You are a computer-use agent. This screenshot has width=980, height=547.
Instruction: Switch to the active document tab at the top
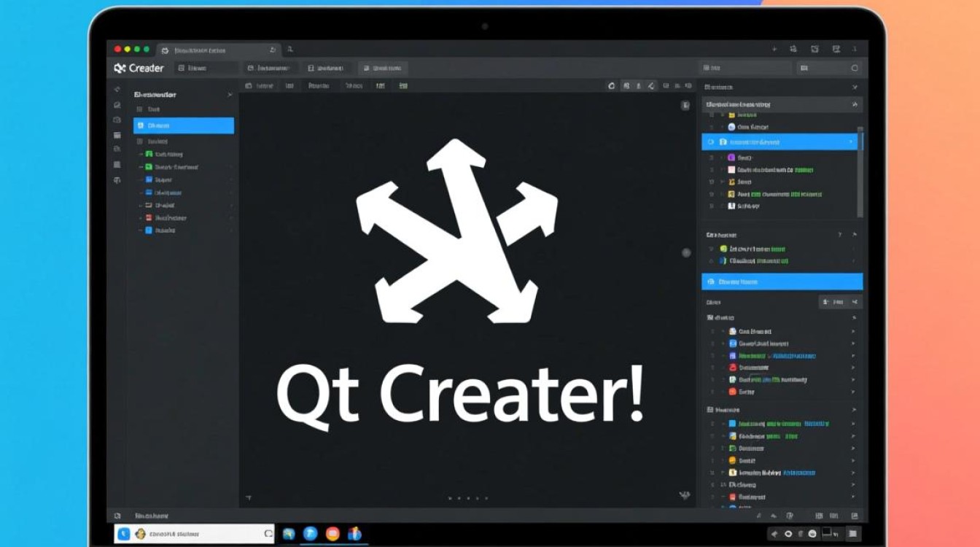pyautogui.click(x=211, y=50)
